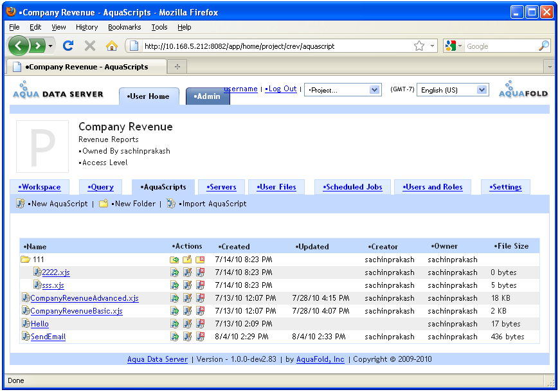Open the CompanyRevenueAdvanced.xjs link
Image resolution: width=560 pixels, height=392 pixels.
85,298
